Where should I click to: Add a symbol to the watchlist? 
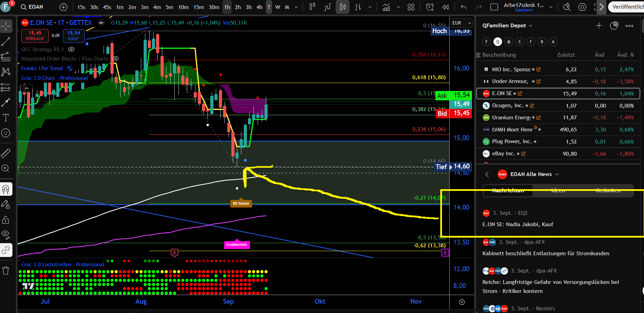click(599, 26)
